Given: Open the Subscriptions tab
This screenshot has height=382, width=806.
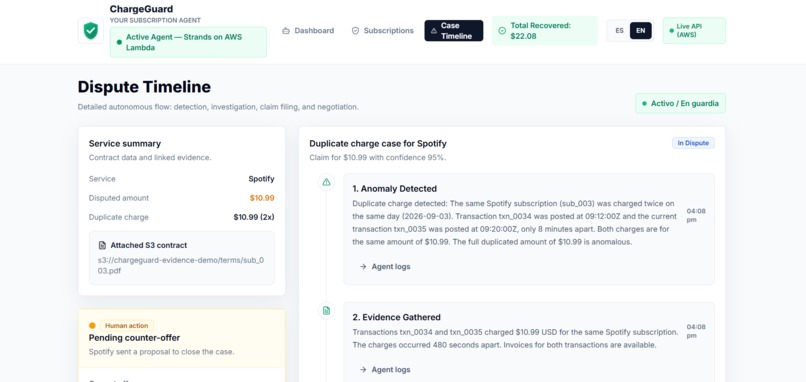Looking at the screenshot, I should click(382, 31).
